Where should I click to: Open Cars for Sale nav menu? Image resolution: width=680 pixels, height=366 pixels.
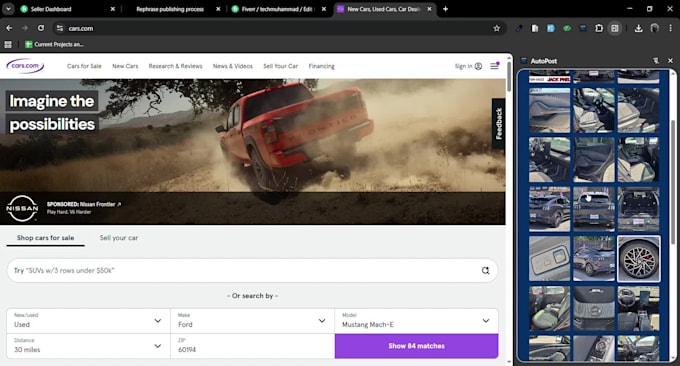[x=84, y=66]
